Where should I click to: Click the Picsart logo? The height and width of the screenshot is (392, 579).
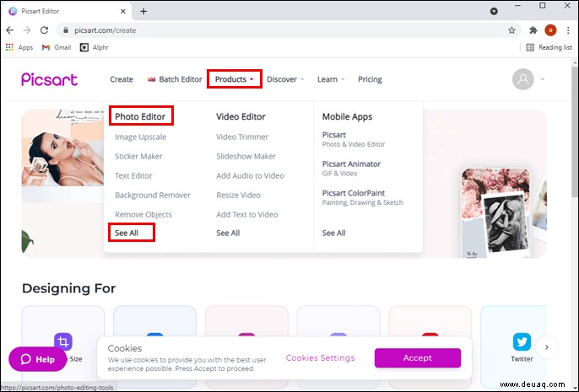[x=50, y=79]
